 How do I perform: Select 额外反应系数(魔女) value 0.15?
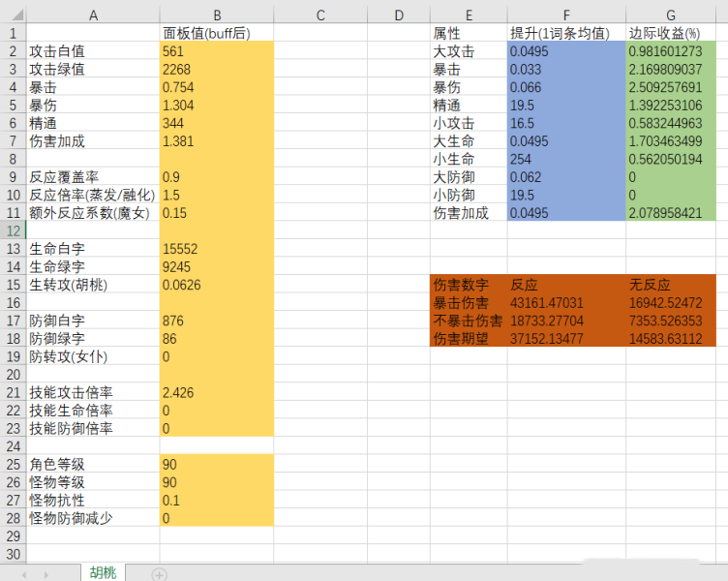click(217, 213)
